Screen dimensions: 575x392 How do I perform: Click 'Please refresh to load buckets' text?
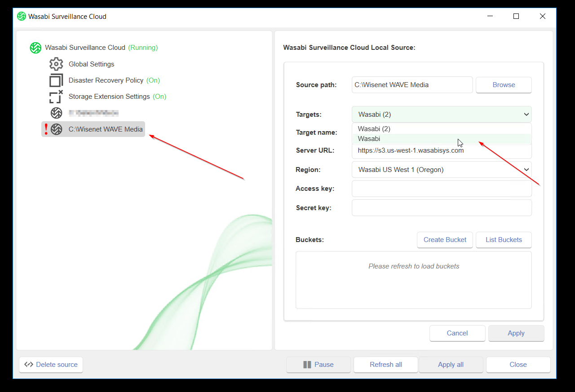point(414,266)
